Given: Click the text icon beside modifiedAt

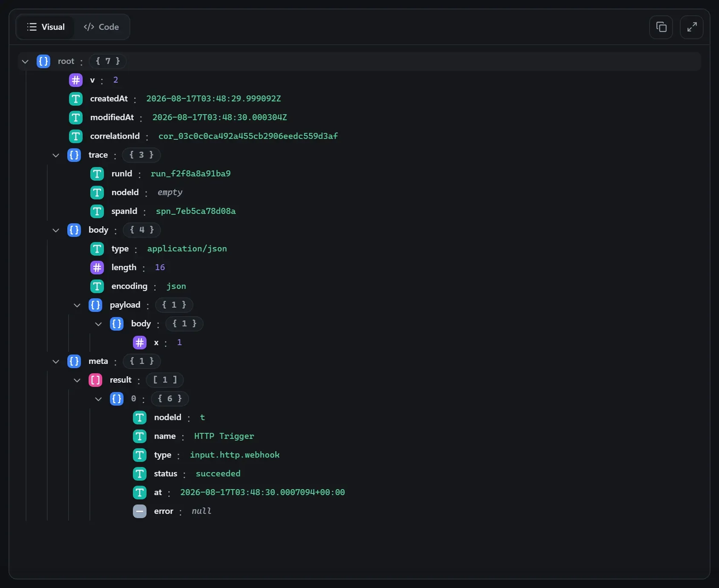Looking at the screenshot, I should 76,118.
